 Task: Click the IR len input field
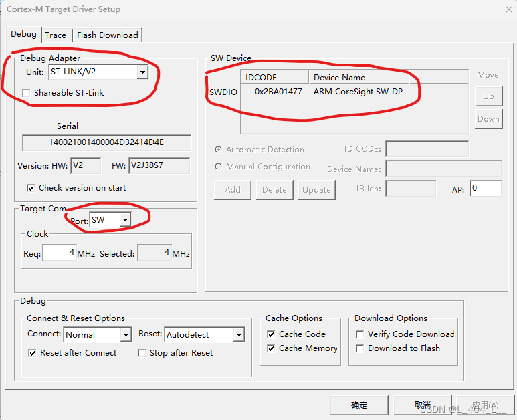(x=411, y=188)
